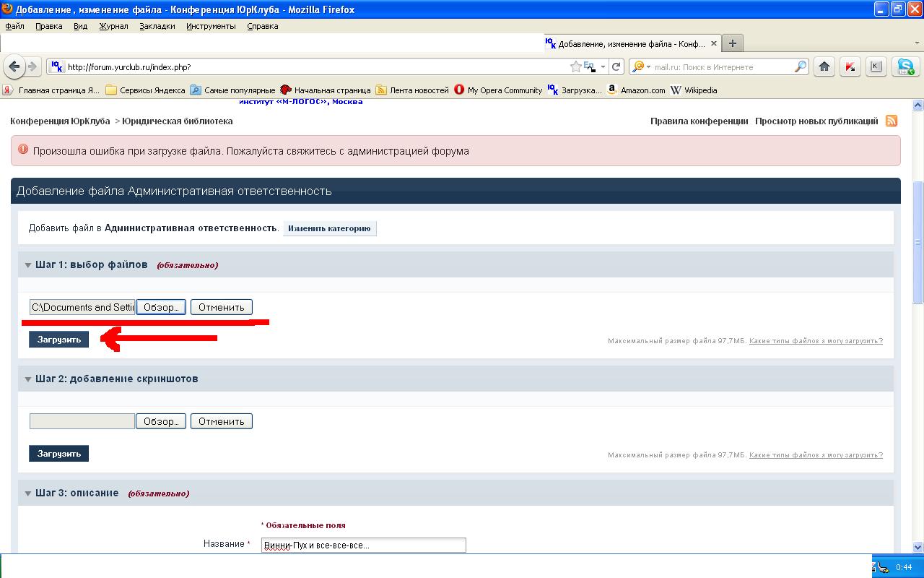Screen dimensions: 924x578
Task: Open the search engine dropdown
Action: tap(641, 66)
